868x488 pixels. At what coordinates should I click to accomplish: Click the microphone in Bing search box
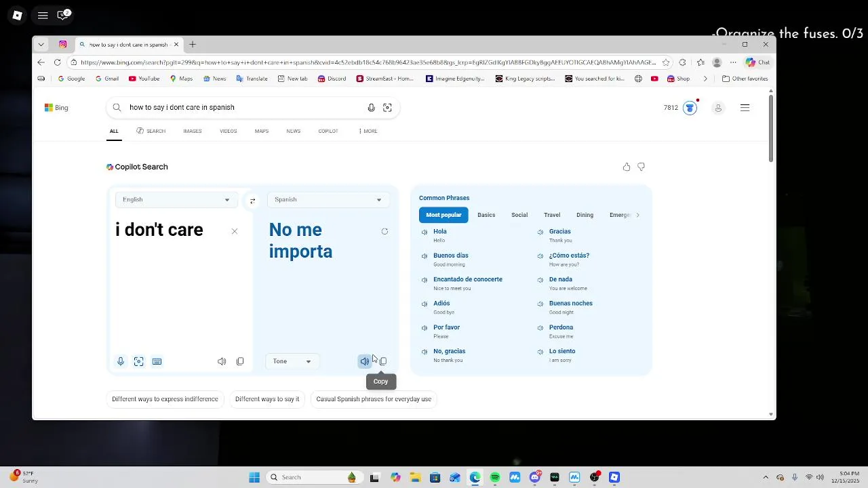point(371,107)
